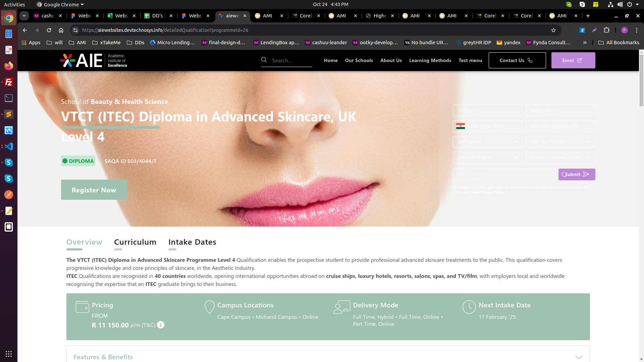This screenshot has height=362, width=644.
Task: Close the aiewe browser tab
Action: pos(245,16)
